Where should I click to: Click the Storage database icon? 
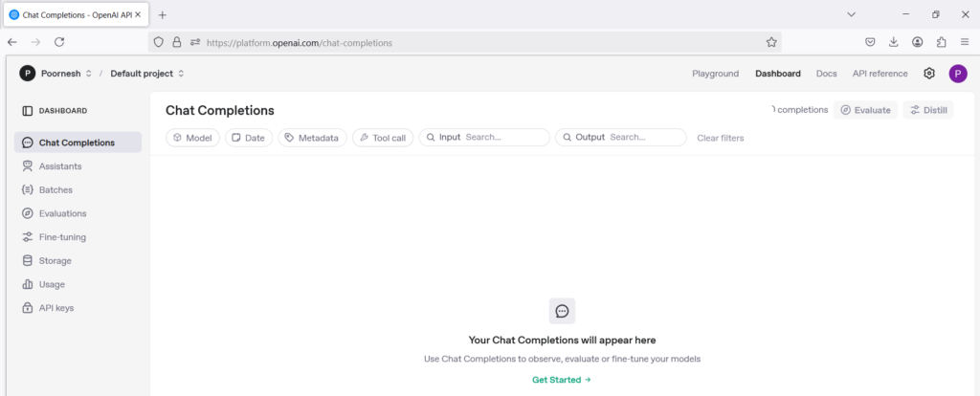click(x=27, y=260)
